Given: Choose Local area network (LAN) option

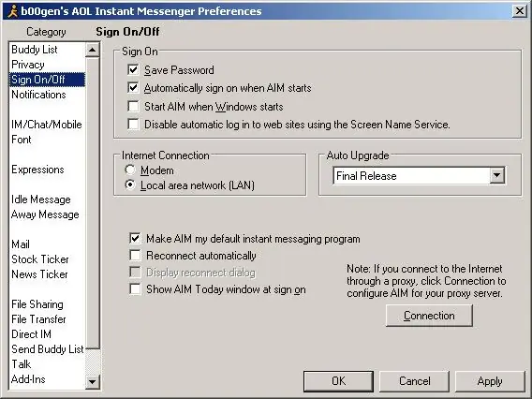Looking at the screenshot, I should tap(130, 185).
